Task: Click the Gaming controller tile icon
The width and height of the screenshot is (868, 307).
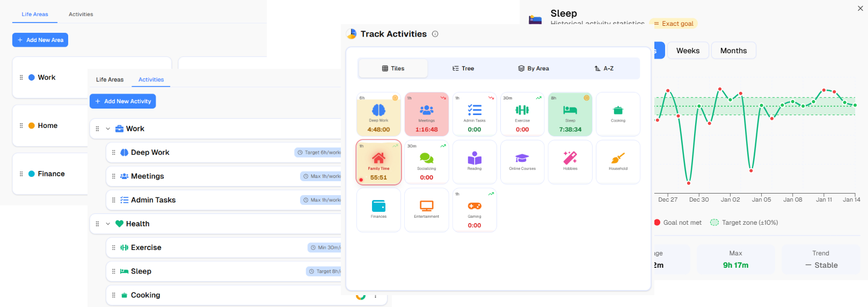Action: (475, 206)
